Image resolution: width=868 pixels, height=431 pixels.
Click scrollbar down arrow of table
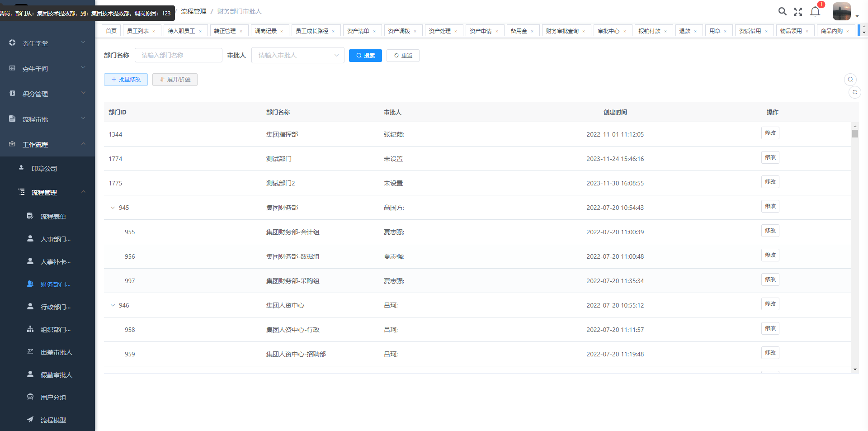click(x=855, y=369)
